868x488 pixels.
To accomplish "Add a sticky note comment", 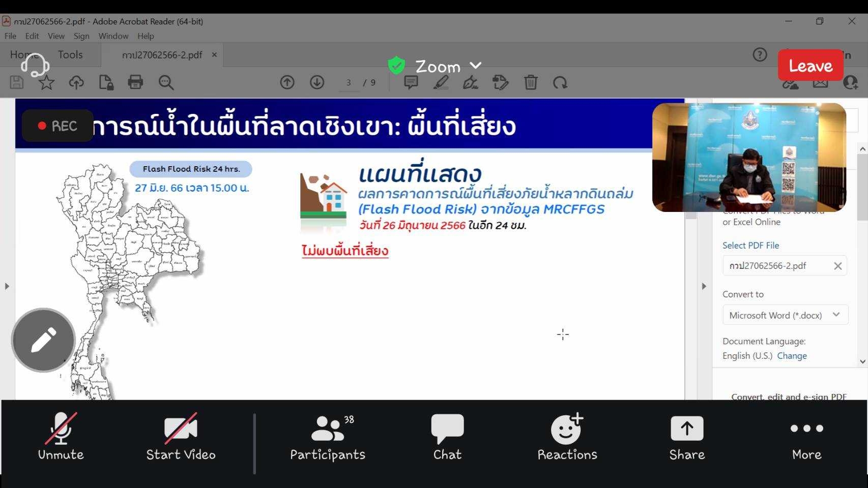I will (411, 82).
